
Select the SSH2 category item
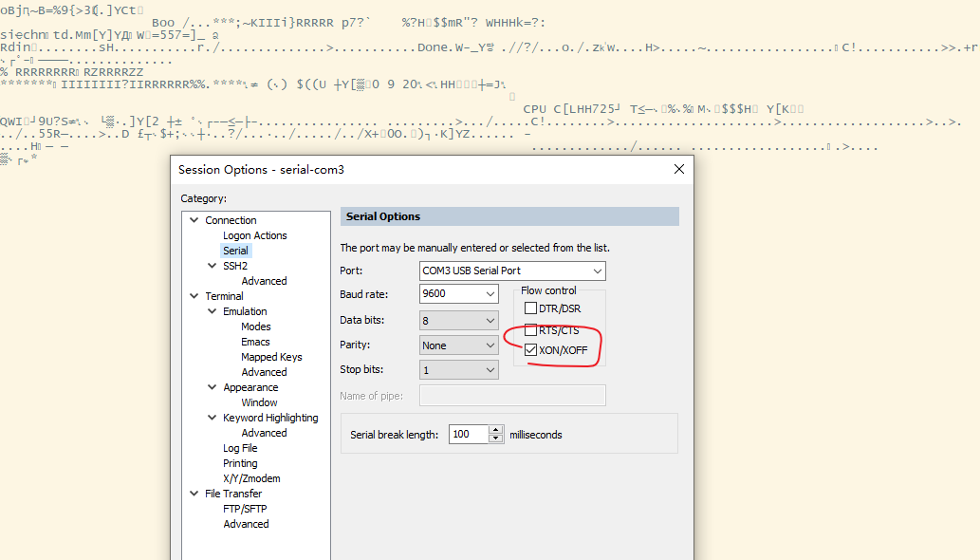(x=234, y=266)
